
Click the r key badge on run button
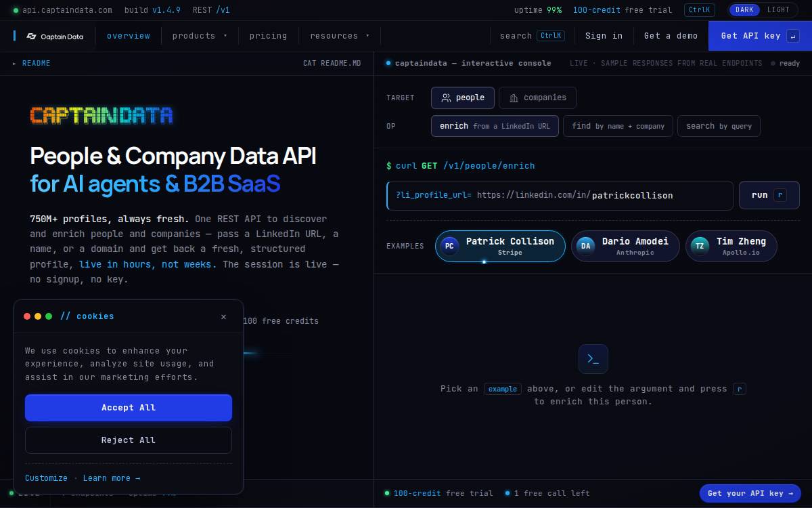pyautogui.click(x=780, y=195)
